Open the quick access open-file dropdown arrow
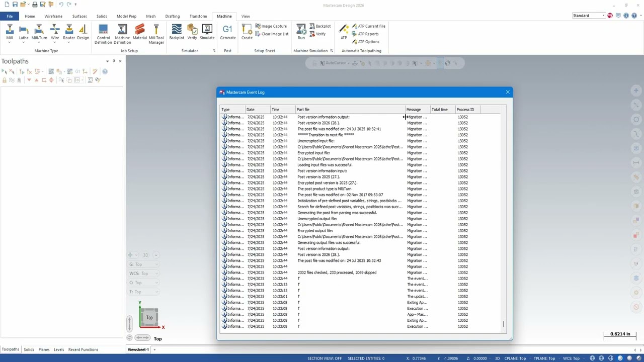The height and width of the screenshot is (362, 644). [x=29, y=5]
